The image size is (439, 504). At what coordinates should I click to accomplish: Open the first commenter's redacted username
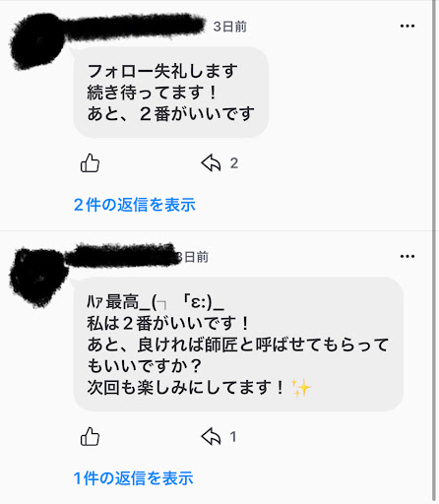click(x=135, y=26)
